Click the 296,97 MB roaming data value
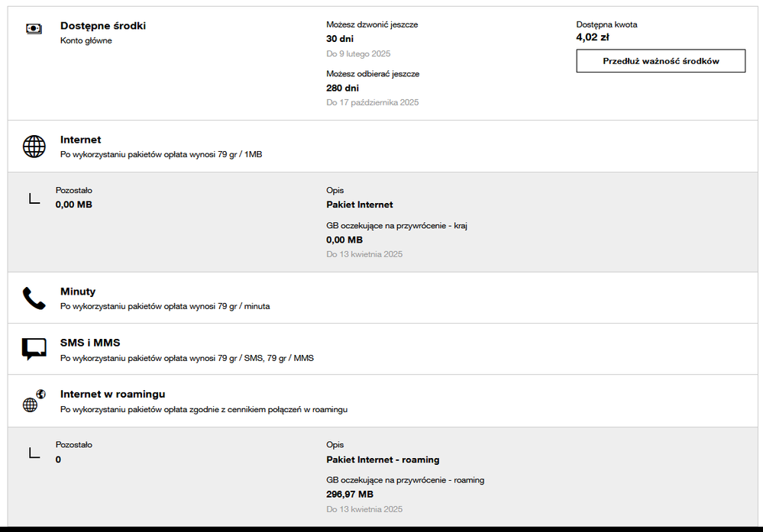Image resolution: width=763 pixels, height=532 pixels. 350,494
